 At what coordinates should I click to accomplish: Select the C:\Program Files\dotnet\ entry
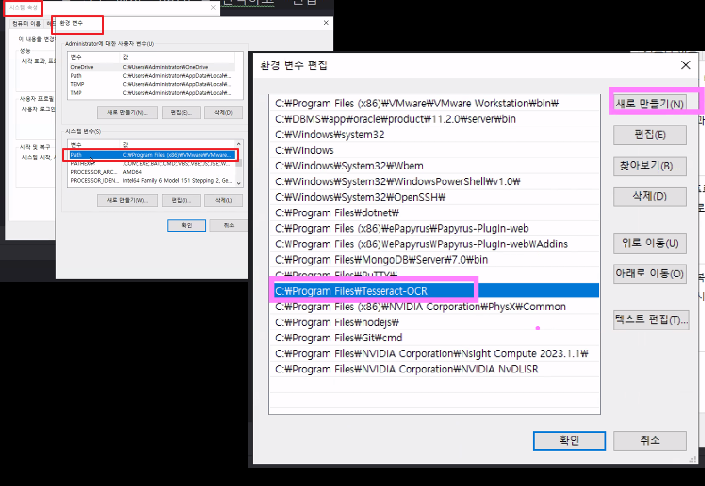[434, 213]
